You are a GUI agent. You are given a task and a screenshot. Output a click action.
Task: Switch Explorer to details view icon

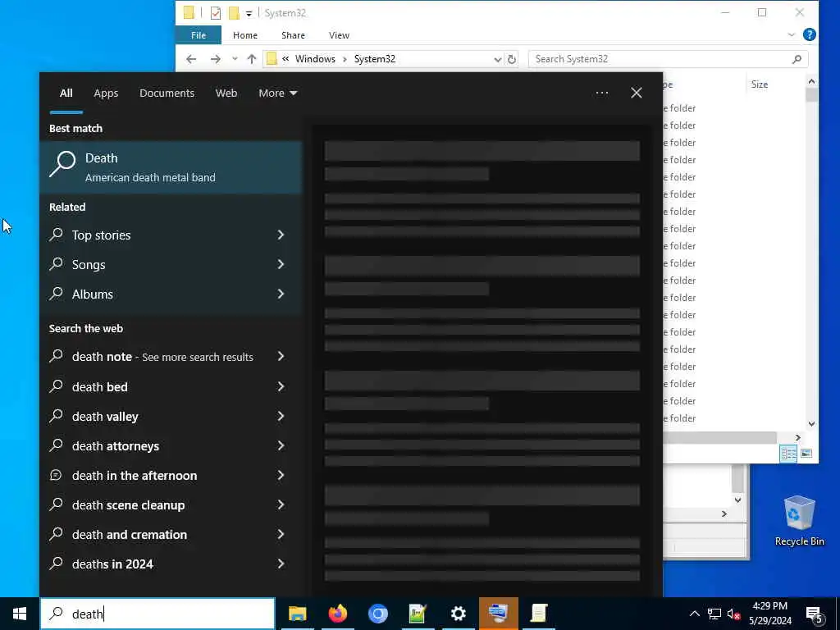click(788, 454)
